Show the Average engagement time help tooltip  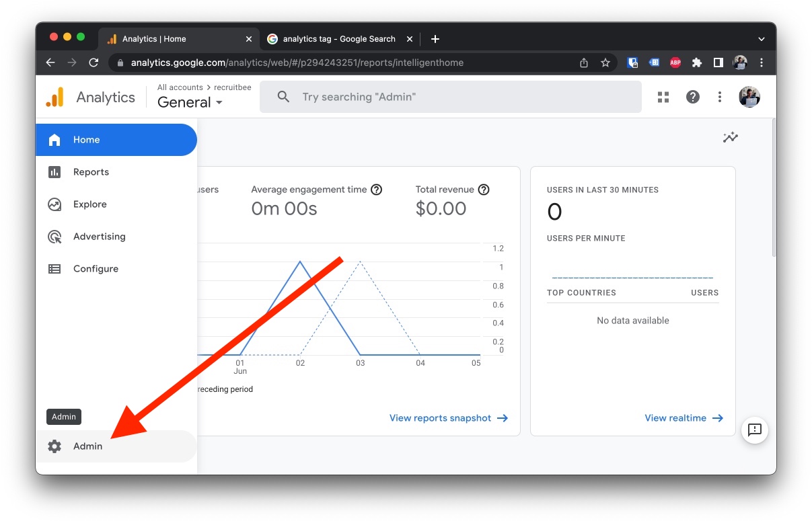point(375,190)
